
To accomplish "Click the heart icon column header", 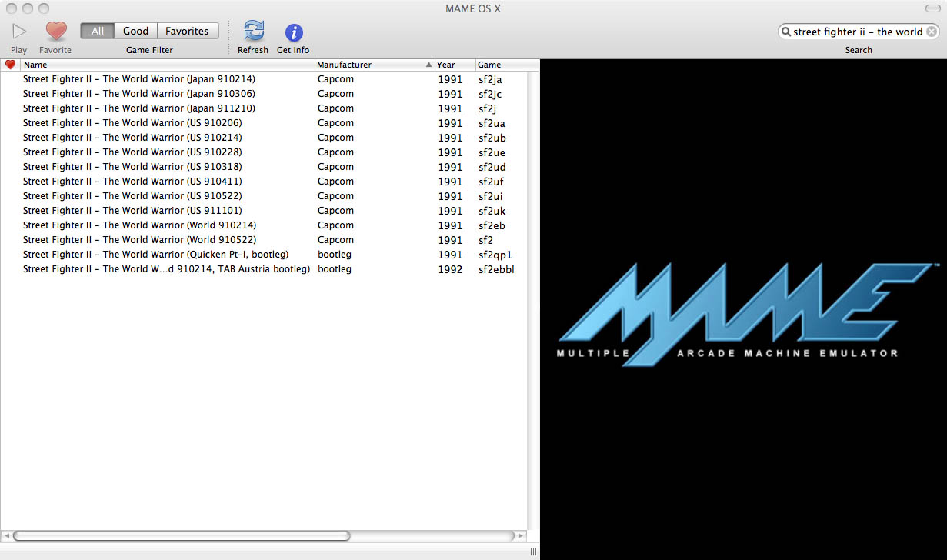I will coord(9,65).
